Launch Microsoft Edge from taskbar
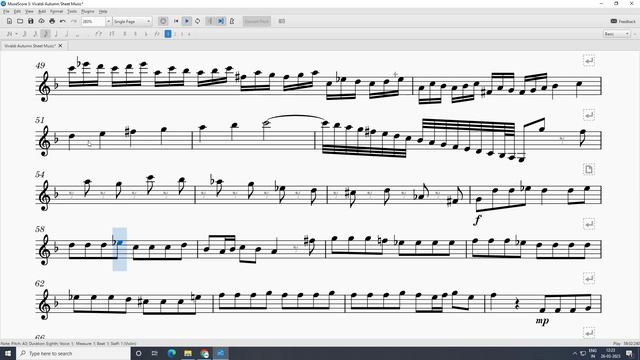Viewport: 640px width, 360px height. click(x=171, y=353)
